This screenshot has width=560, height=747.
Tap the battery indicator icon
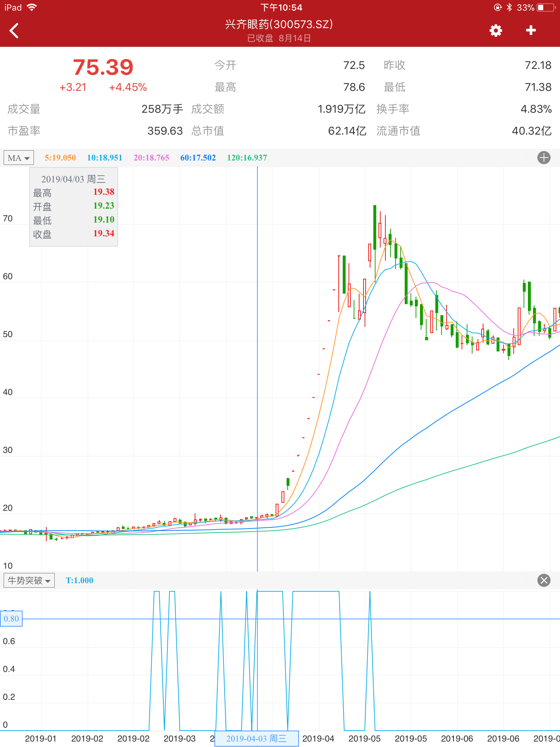pos(546,7)
